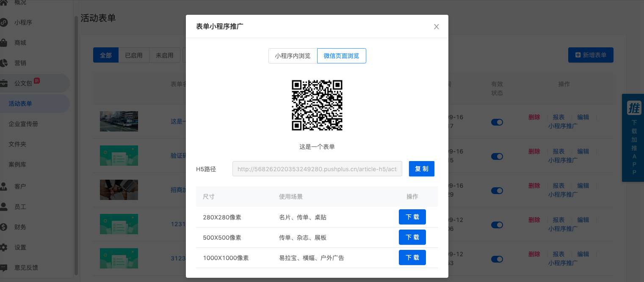Screen dimensions: 644x282
Task: Click 删除 in the first table row
Action: pos(534,117)
